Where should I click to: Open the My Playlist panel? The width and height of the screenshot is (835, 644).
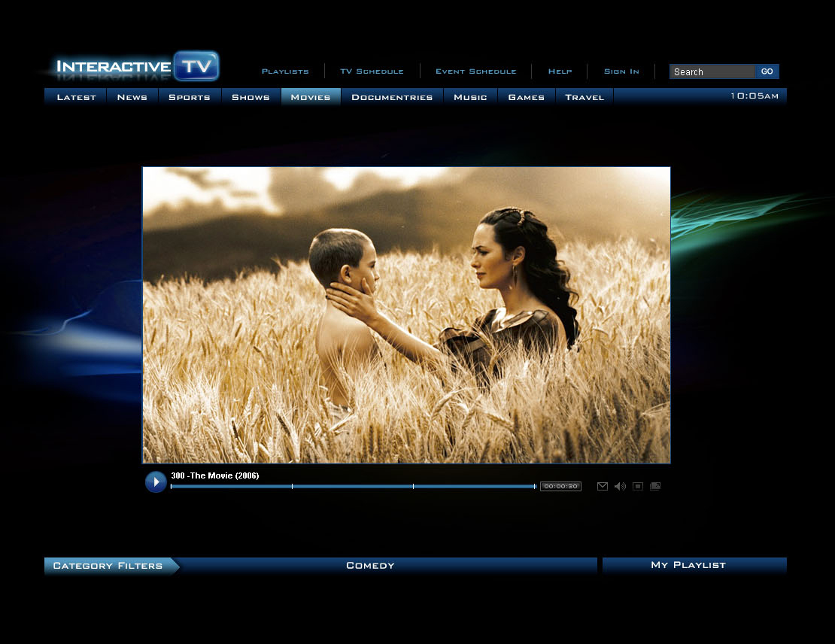pos(694,565)
